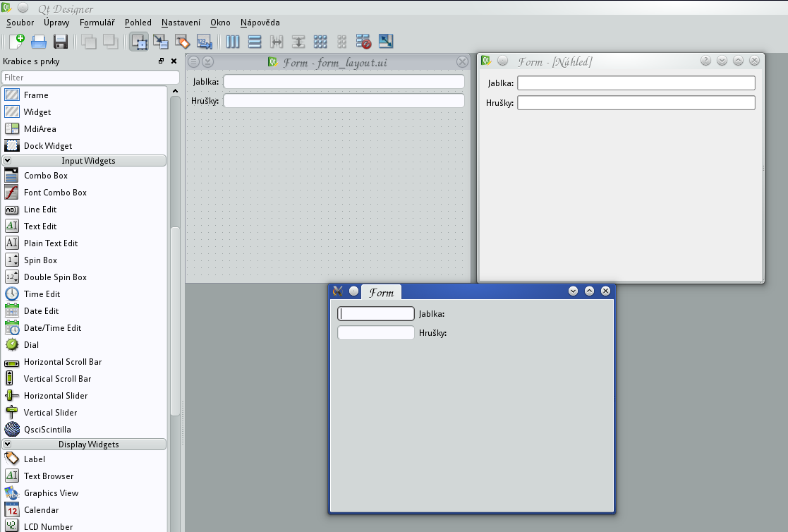Adjust size using last toolbar icon
Screen dimensions: 788x532
point(385,41)
